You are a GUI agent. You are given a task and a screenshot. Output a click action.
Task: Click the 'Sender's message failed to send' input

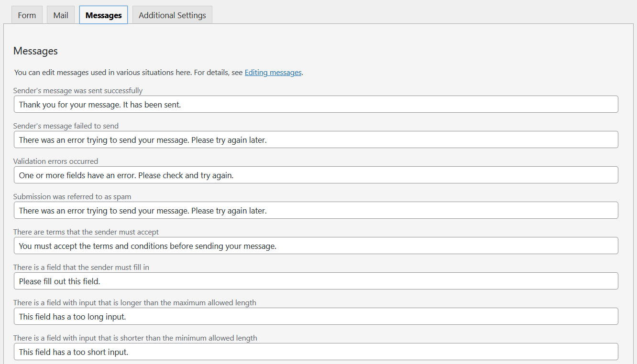coord(316,139)
